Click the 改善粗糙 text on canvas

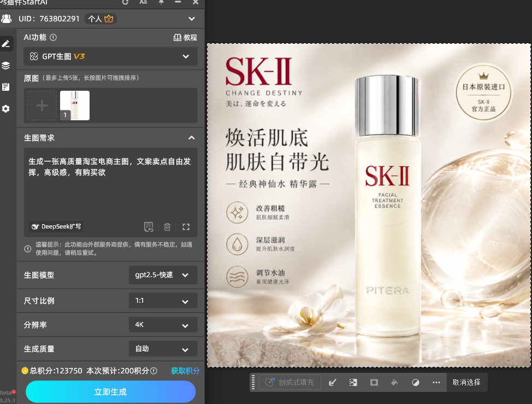(270, 208)
